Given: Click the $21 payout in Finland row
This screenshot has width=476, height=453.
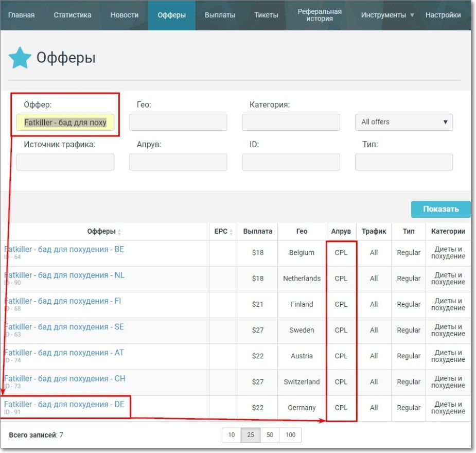Looking at the screenshot, I should (x=258, y=304).
